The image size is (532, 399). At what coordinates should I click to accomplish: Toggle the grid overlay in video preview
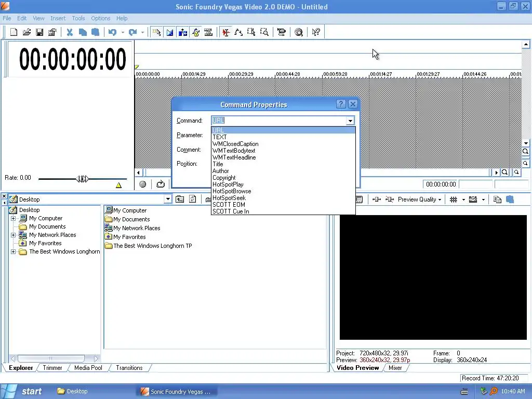point(454,199)
